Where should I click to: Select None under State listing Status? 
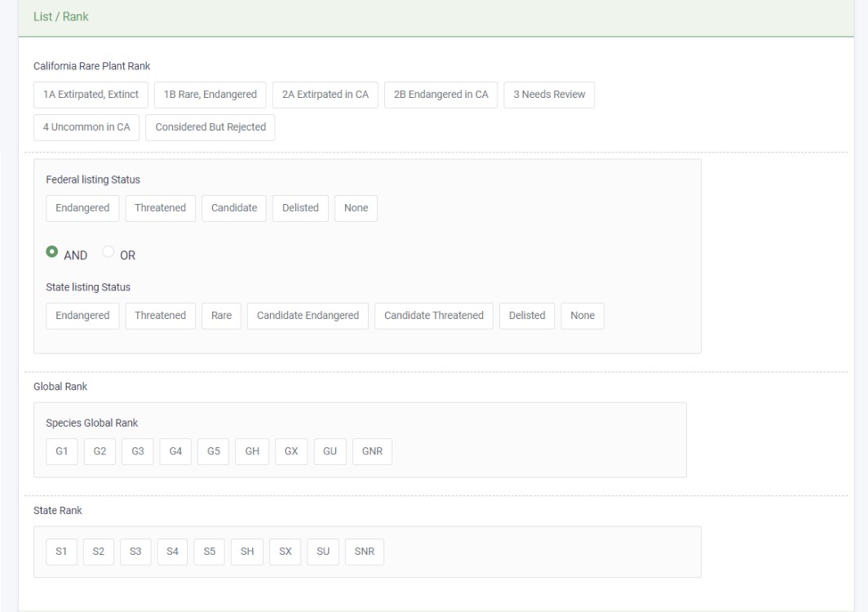[582, 316]
